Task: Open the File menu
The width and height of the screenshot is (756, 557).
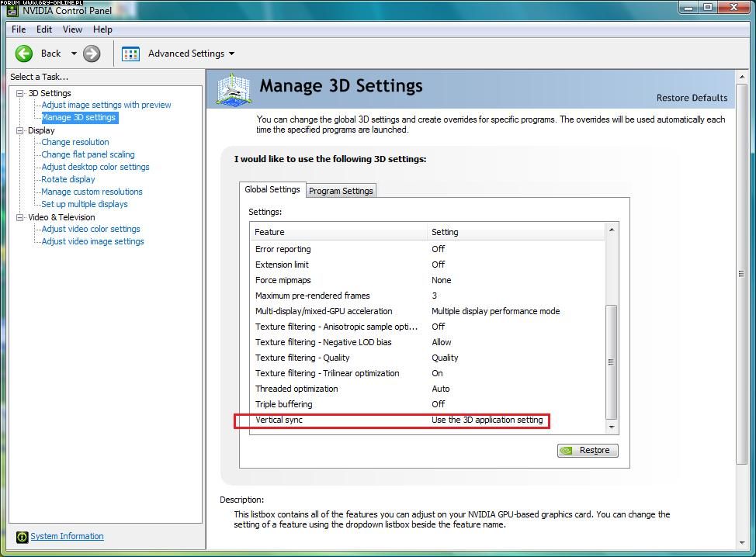Action: coord(19,29)
